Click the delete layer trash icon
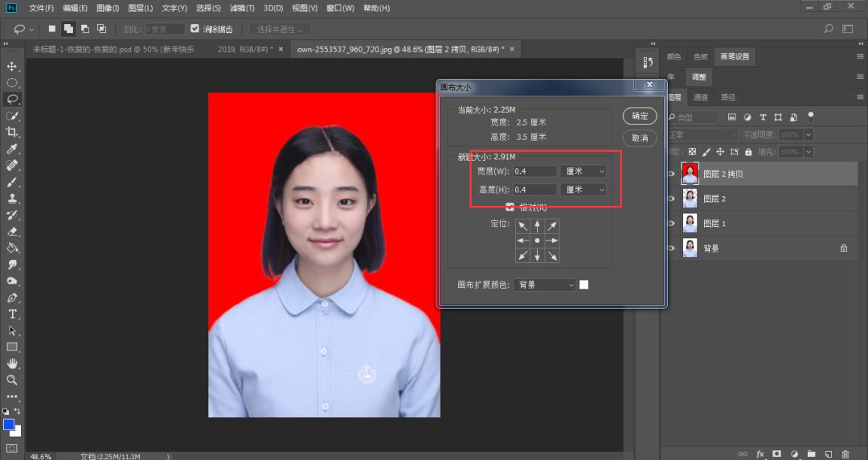The height and width of the screenshot is (460, 868). pos(845,454)
